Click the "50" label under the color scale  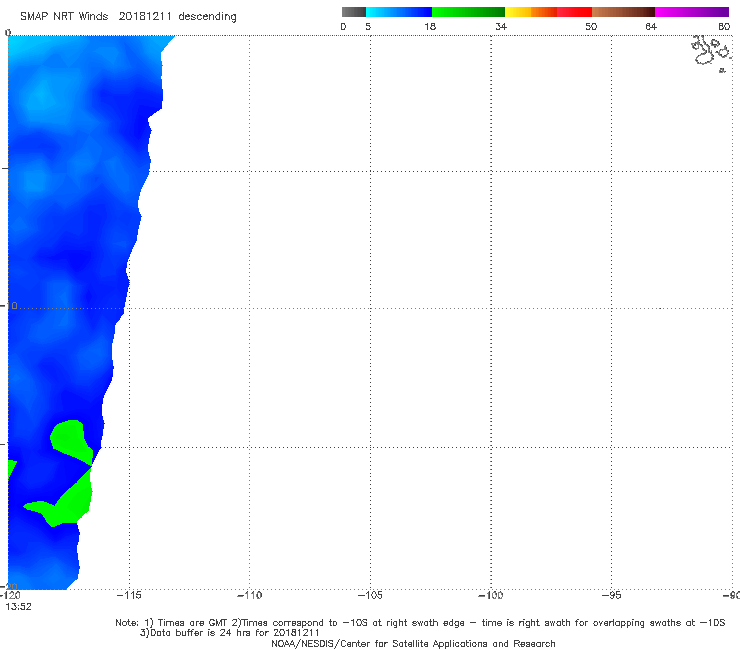[x=591, y=27]
